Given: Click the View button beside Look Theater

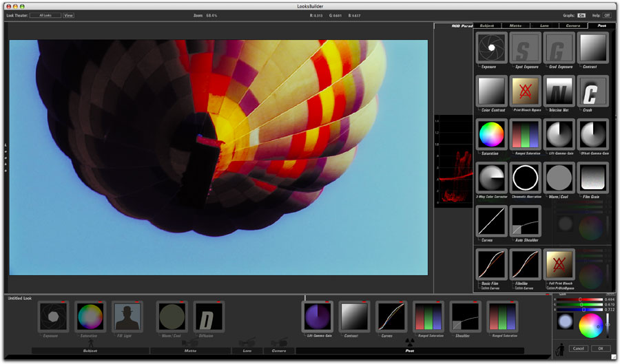Looking at the screenshot, I should coord(68,15).
